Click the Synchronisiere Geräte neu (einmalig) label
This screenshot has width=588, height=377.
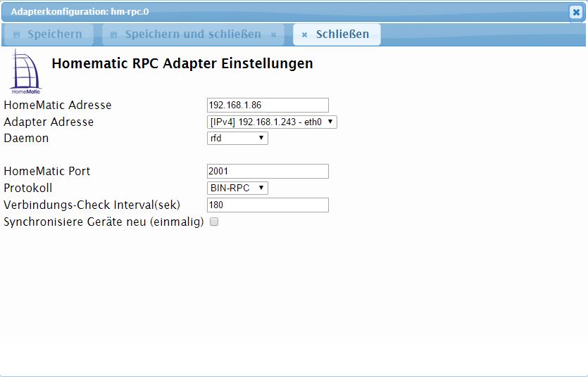point(104,222)
